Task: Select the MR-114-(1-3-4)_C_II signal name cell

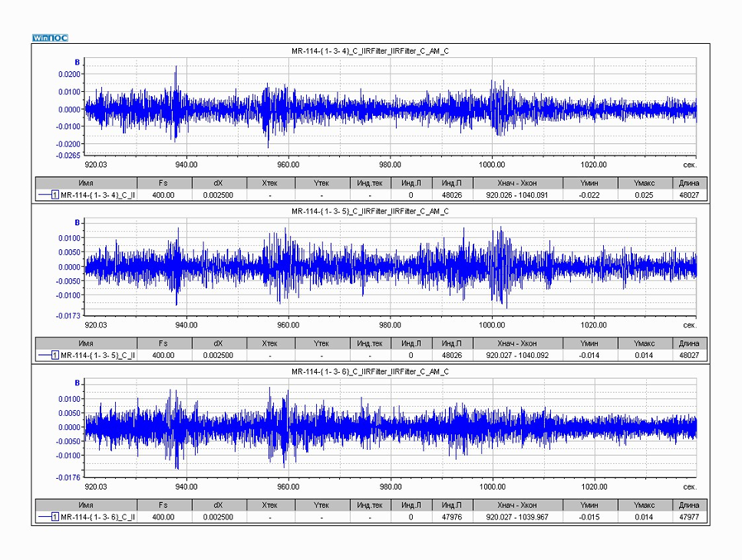Action: tap(98, 194)
